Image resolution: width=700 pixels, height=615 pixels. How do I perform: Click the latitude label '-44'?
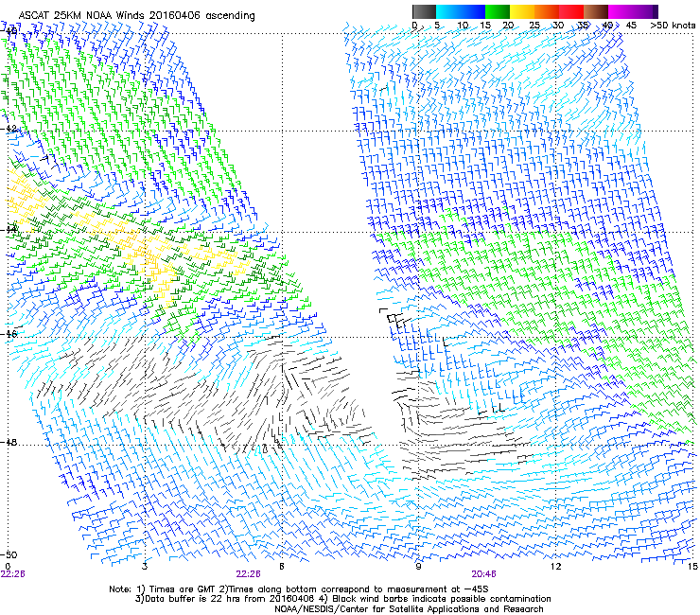[x=9, y=230]
